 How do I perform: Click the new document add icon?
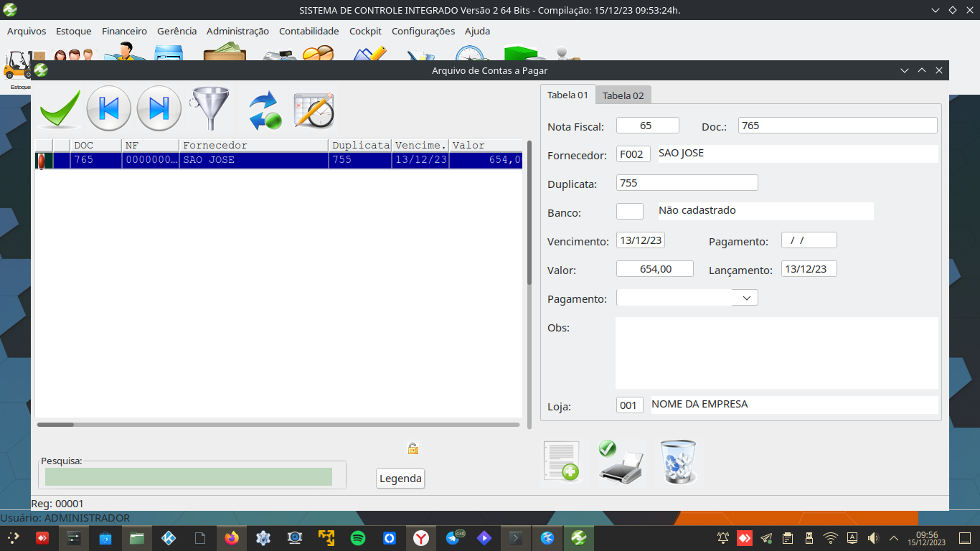pos(562,462)
